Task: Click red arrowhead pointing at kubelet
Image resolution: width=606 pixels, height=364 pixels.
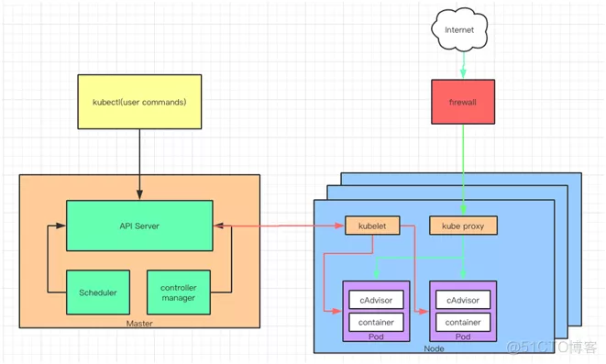Action: click(x=339, y=226)
